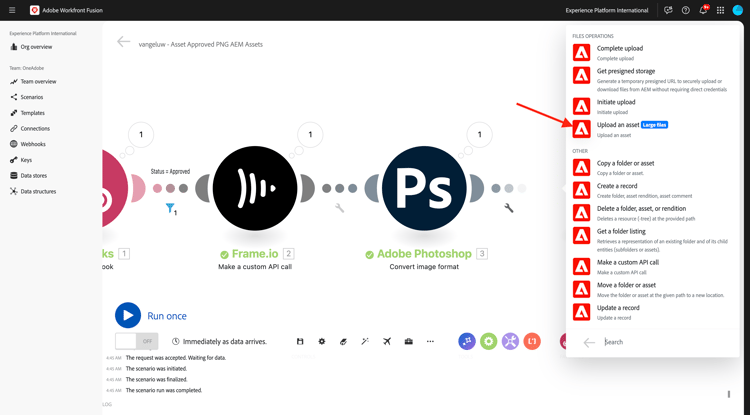Choose Initiate upload action
The height and width of the screenshot is (415, 750).
pyautogui.click(x=652, y=106)
